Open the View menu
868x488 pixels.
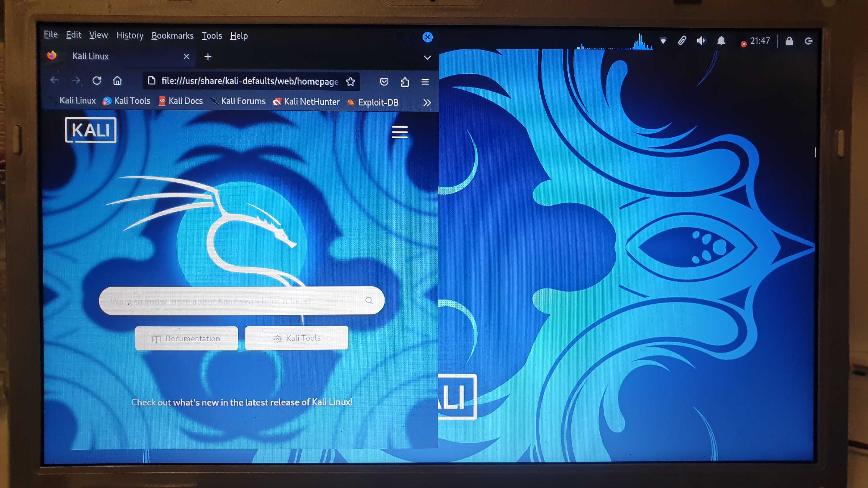[98, 35]
